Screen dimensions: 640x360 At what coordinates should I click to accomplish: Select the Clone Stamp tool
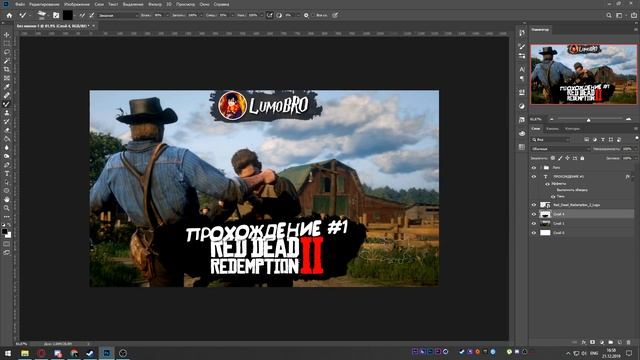7,113
